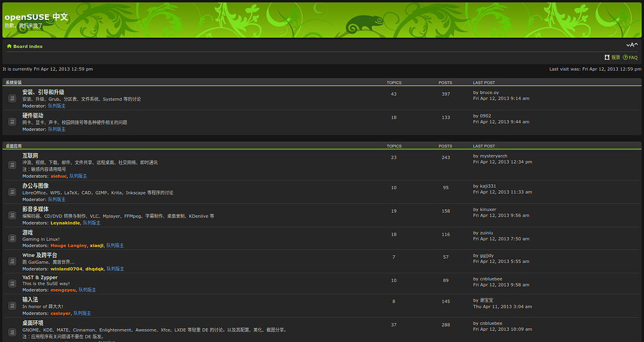Viewport: 644px width, 342px height.
Task: Click the forum icon next to Wine 及跨平台
Action: tap(12, 262)
